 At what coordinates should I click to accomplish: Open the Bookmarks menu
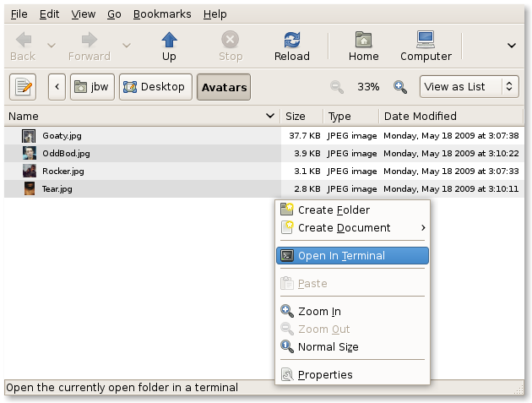[x=162, y=14]
